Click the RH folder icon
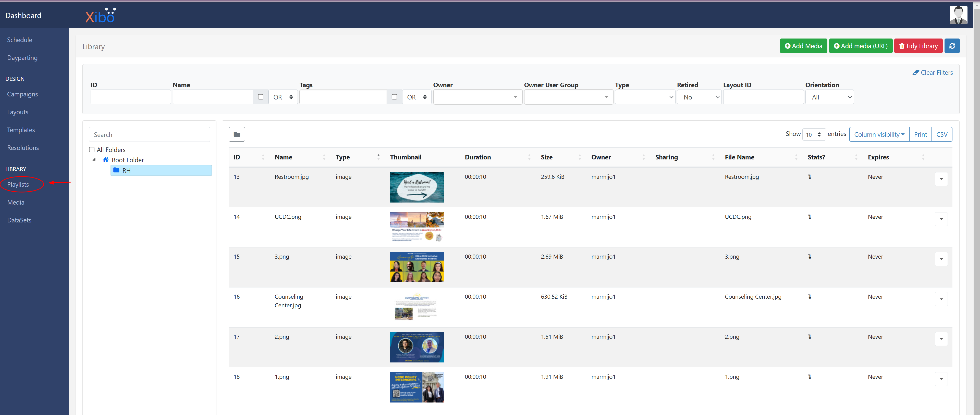This screenshot has height=415, width=980. click(x=116, y=170)
